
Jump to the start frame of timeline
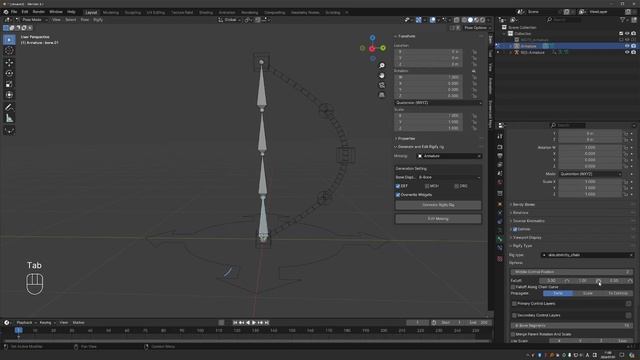tap(235, 322)
